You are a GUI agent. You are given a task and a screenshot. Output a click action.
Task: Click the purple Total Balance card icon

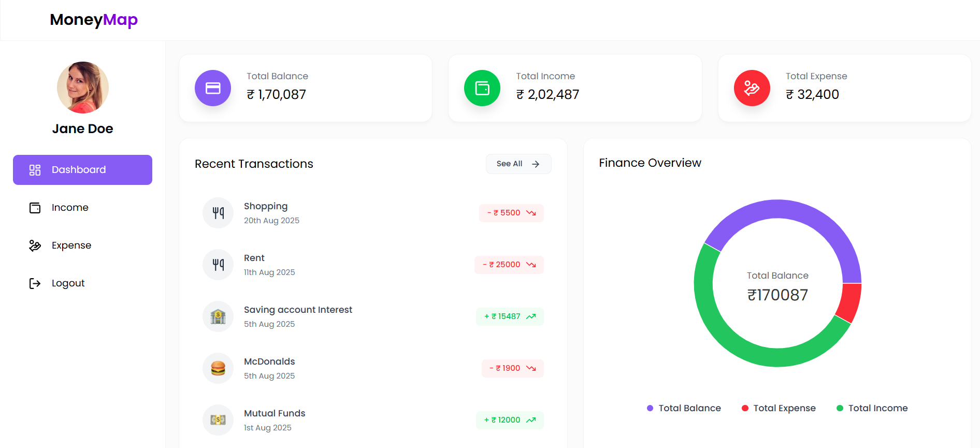tap(213, 88)
